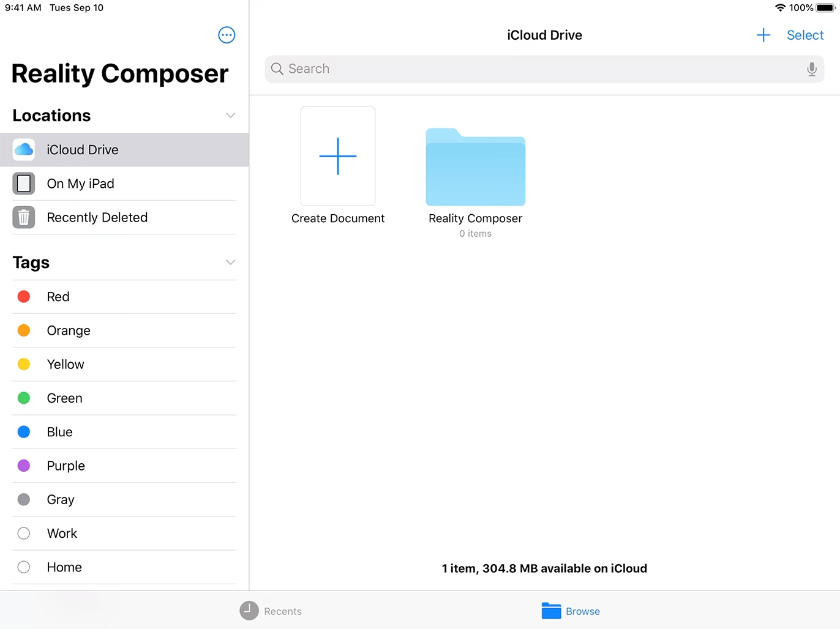Tap the Orange tag label
Image resolution: width=840 pixels, height=629 pixels.
[x=69, y=330]
